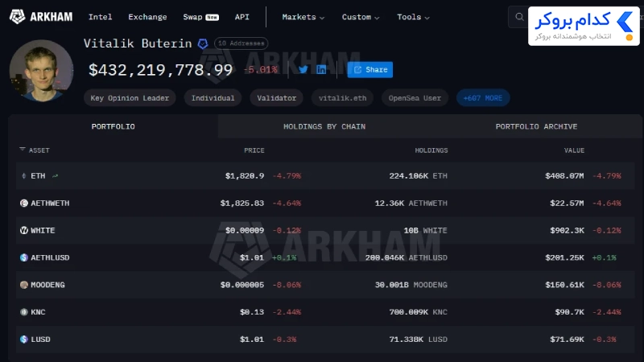Switch to the PORTFOLIO tab
Screen dimensions: 644x362
tap(113, 126)
